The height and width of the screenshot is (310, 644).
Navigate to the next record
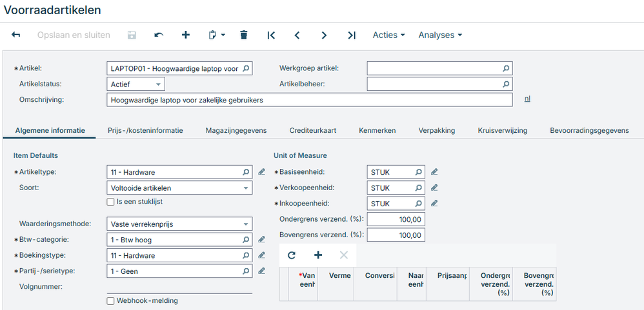[324, 35]
